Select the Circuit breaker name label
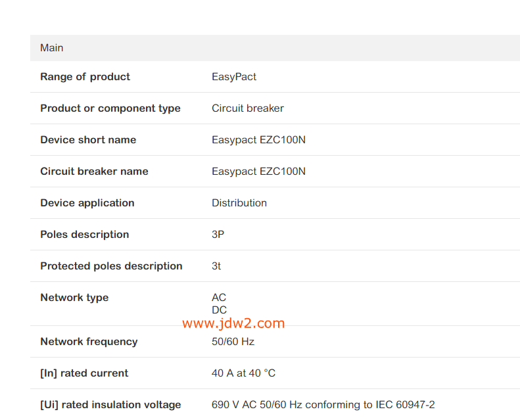The height and width of the screenshot is (420, 520). (x=94, y=172)
